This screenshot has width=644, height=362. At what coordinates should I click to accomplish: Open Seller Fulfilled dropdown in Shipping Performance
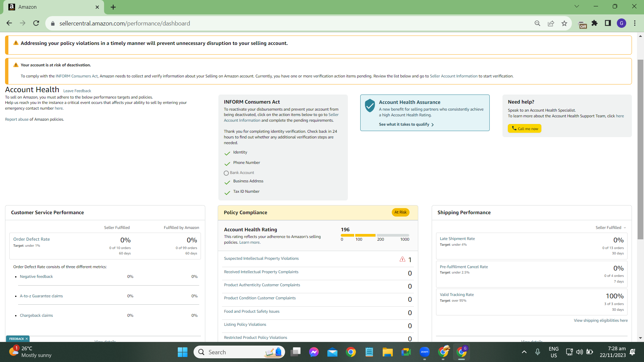pyautogui.click(x=611, y=228)
